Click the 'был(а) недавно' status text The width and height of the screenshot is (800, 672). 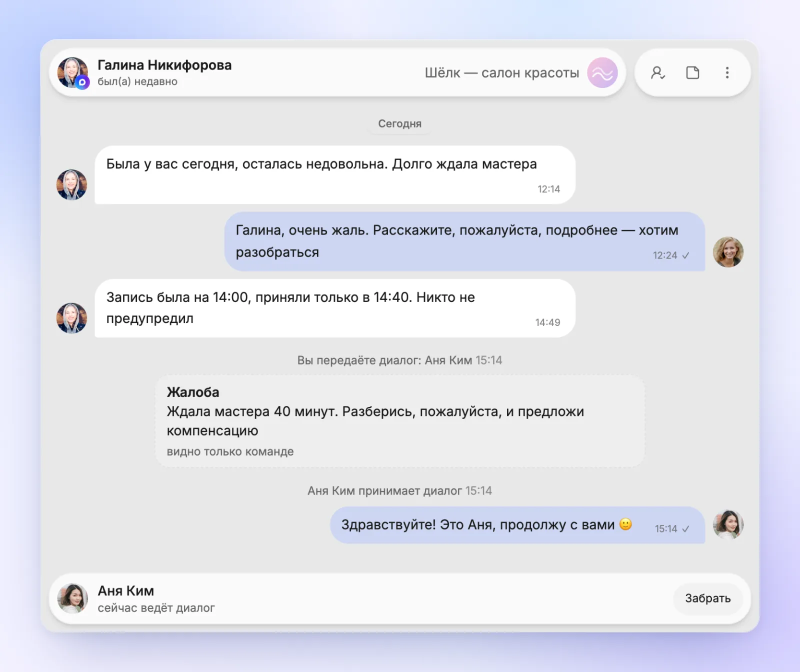(137, 81)
